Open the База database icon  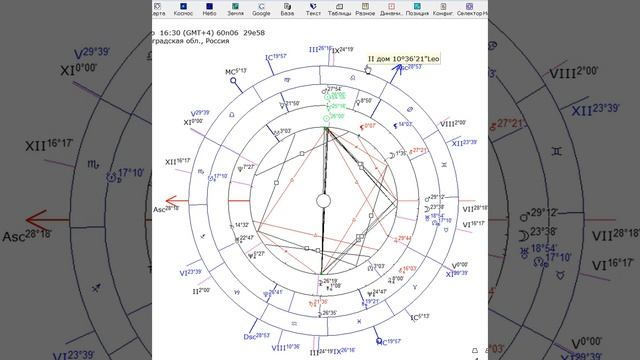click(287, 9)
